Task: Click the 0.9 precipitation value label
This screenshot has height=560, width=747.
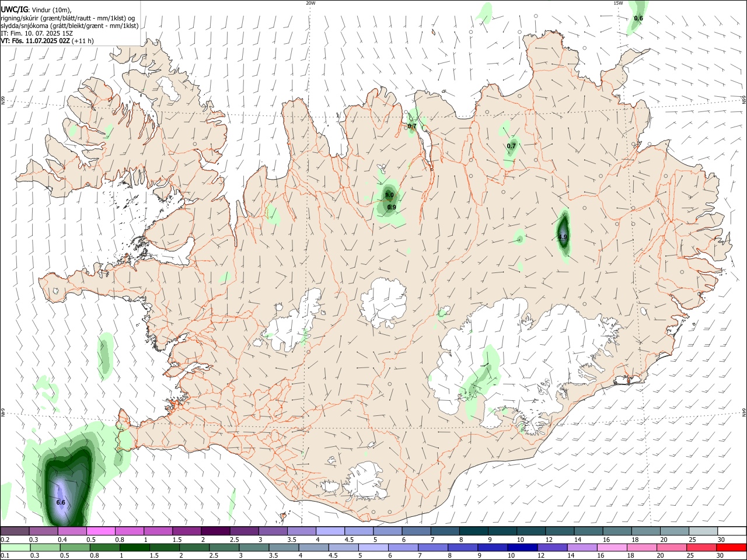Action: [392, 207]
